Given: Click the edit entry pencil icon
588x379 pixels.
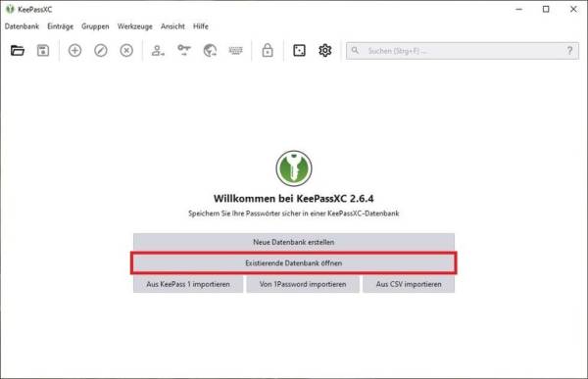Looking at the screenshot, I should 101,50.
